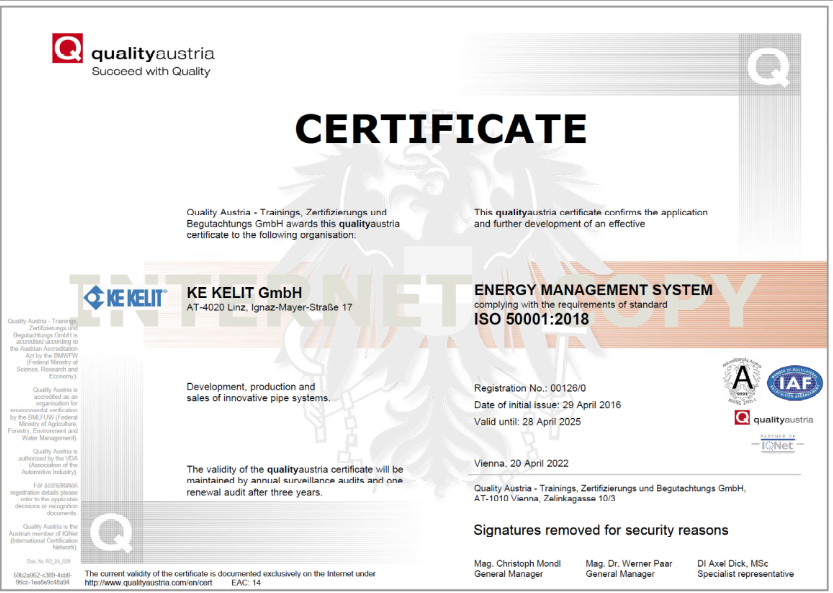Click the blue IAF oval logo
Viewport: 833px width, 593px height.
pos(795,383)
